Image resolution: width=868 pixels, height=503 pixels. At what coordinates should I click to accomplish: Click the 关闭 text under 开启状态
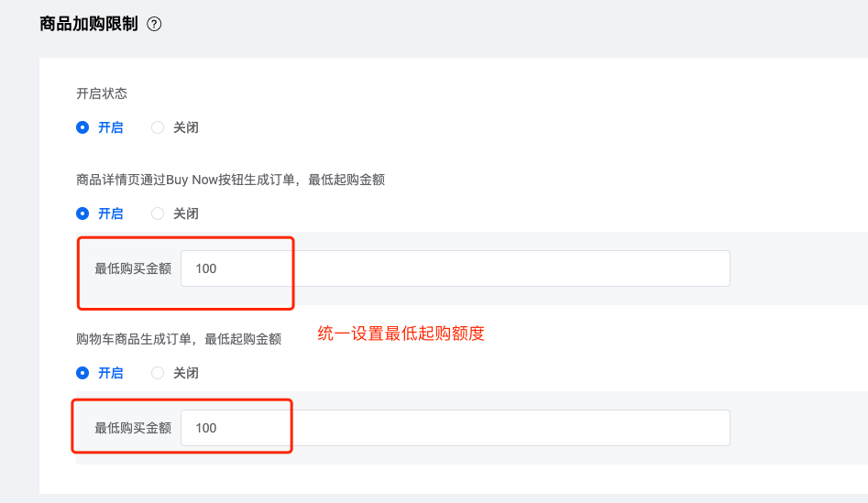[x=186, y=128]
